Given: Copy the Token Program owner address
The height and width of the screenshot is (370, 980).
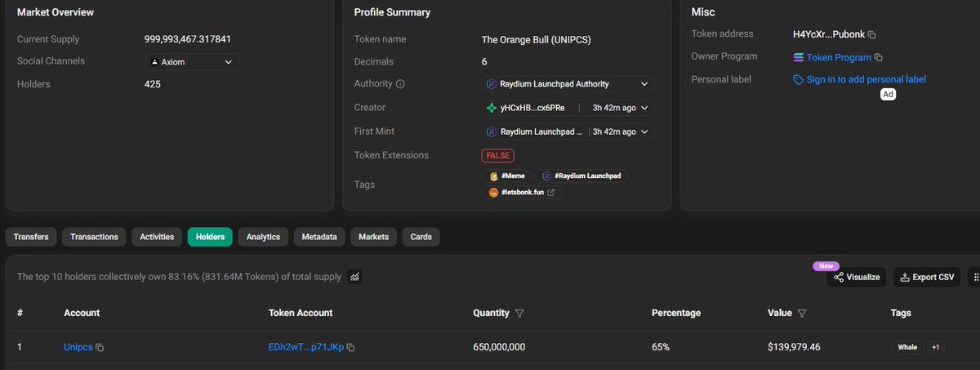Looking at the screenshot, I should (879, 57).
